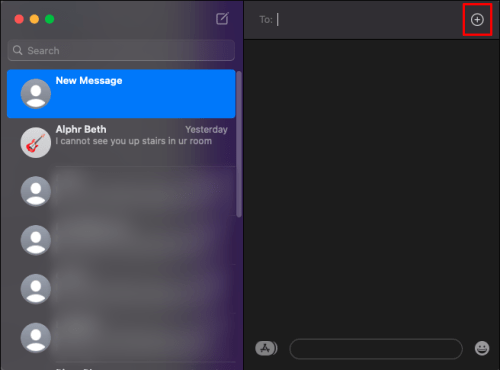Click the search magnifier icon
The width and height of the screenshot is (500, 370).
point(17,50)
